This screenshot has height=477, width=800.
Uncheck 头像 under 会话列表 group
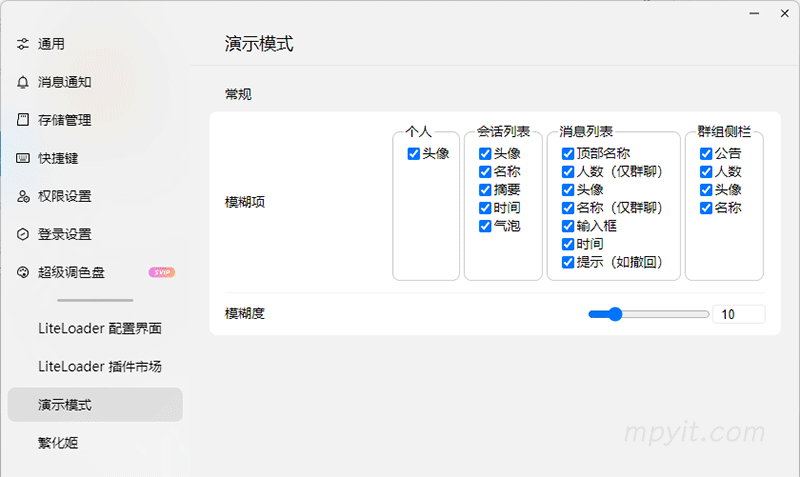point(485,154)
